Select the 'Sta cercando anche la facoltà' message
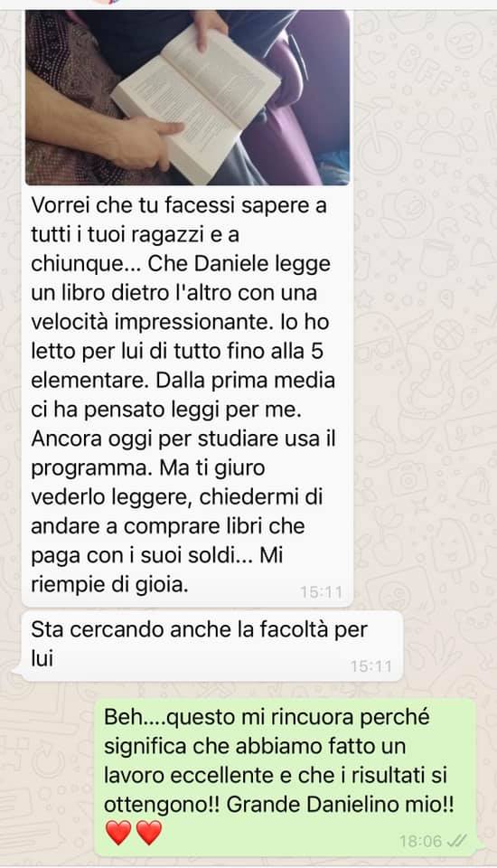Screen dimensions: 497x868 212,646
